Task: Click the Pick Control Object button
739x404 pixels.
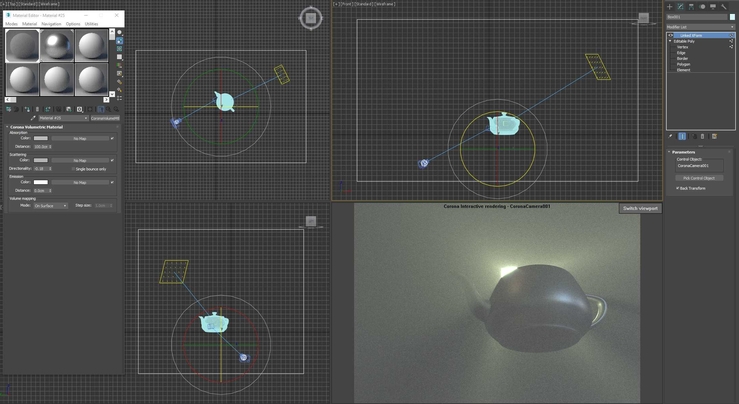Action: pos(699,178)
